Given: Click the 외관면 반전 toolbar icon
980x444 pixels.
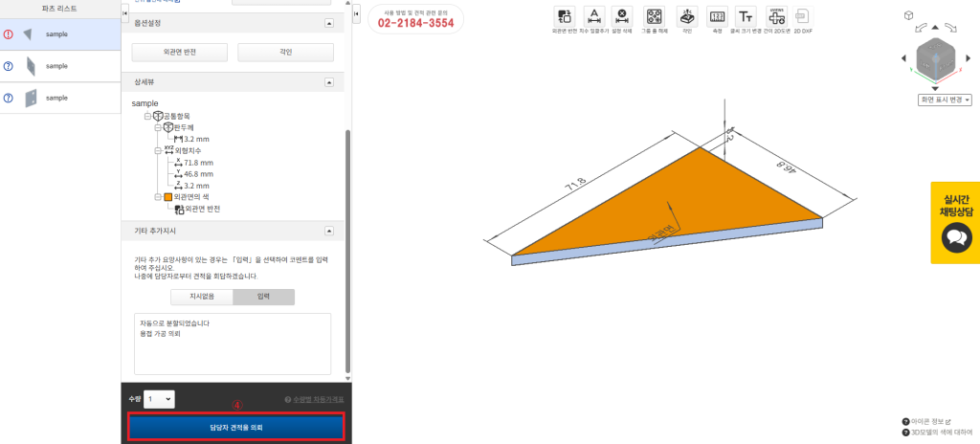Looking at the screenshot, I should point(563,16).
